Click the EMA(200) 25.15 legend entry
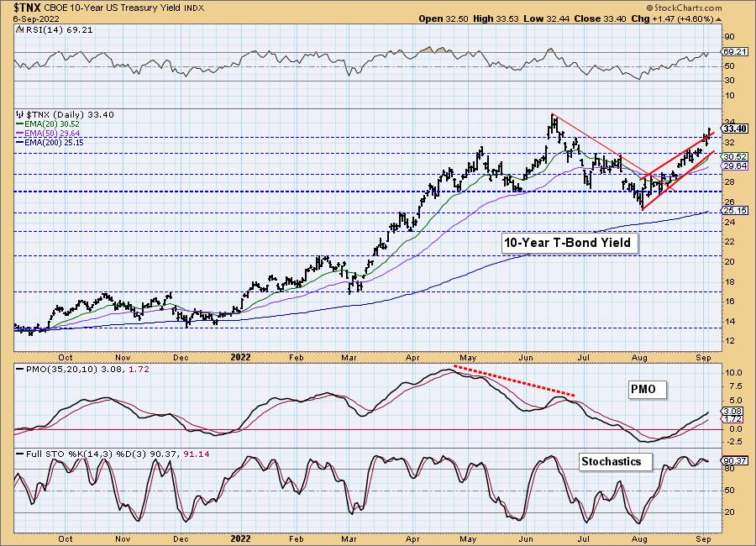The image size is (756, 546). 50,142
